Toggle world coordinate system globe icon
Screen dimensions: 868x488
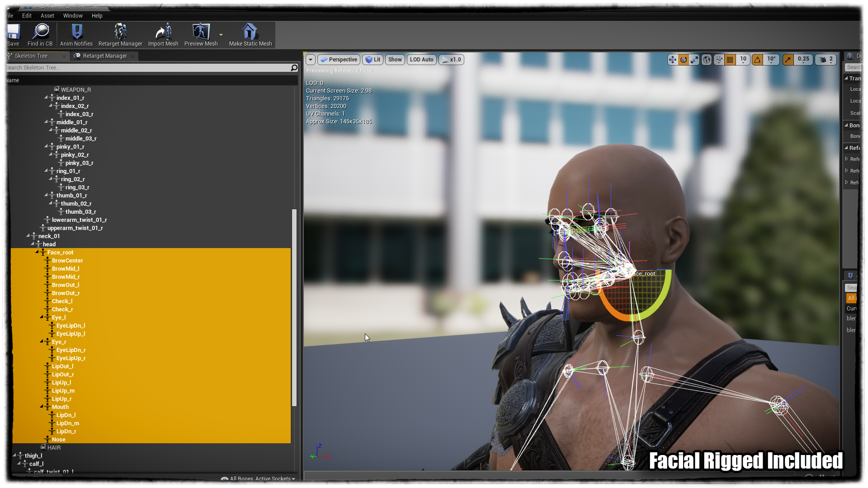point(707,60)
